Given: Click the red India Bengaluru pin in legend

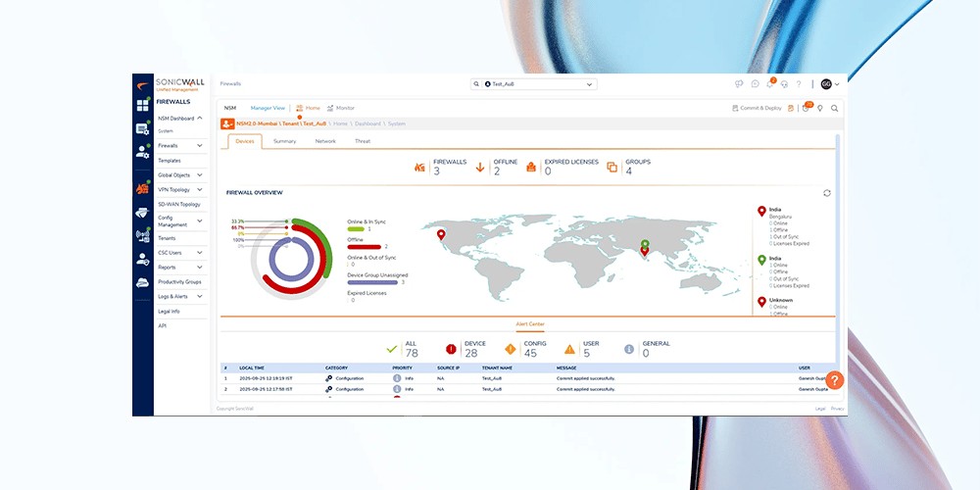Looking at the screenshot, I should (x=761, y=212).
